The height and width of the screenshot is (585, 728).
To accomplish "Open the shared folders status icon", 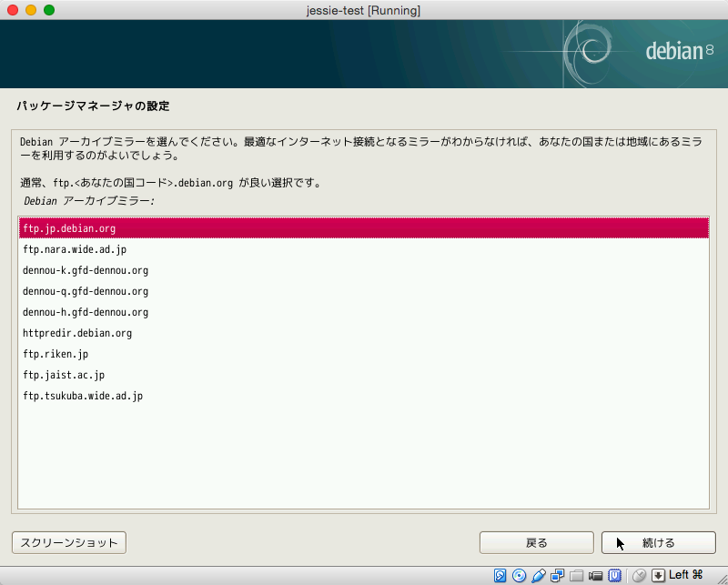I will [x=576, y=575].
